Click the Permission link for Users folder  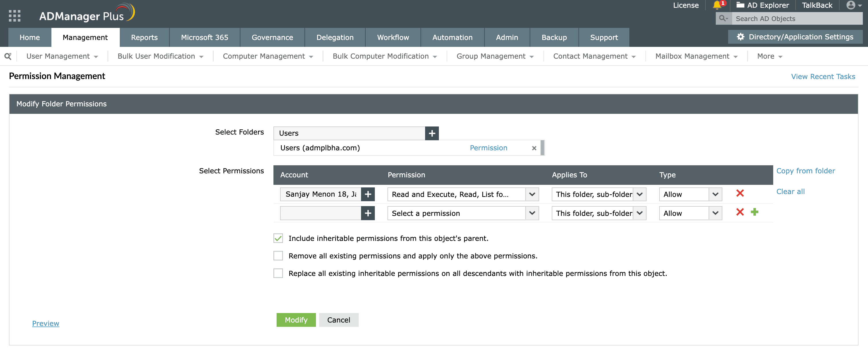click(x=488, y=148)
